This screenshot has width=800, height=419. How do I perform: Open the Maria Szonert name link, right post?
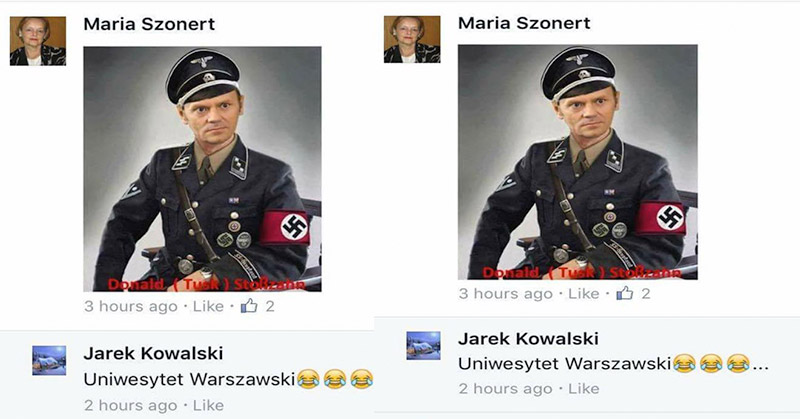[524, 23]
